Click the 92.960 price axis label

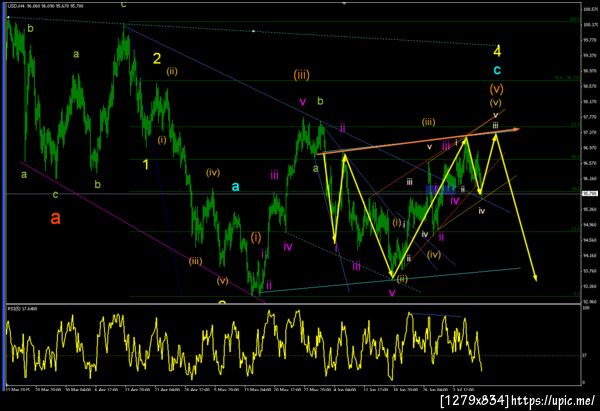pos(590,302)
